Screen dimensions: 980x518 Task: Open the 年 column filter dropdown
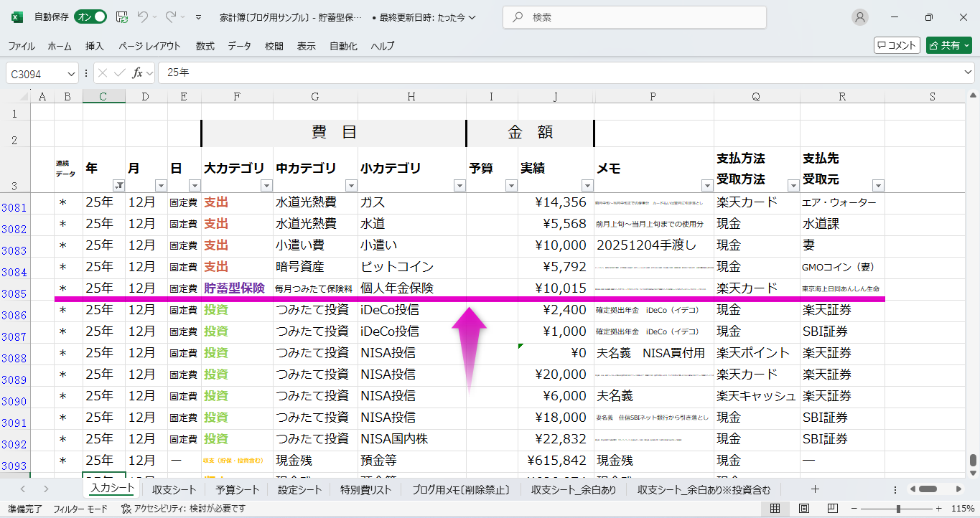[x=118, y=186]
